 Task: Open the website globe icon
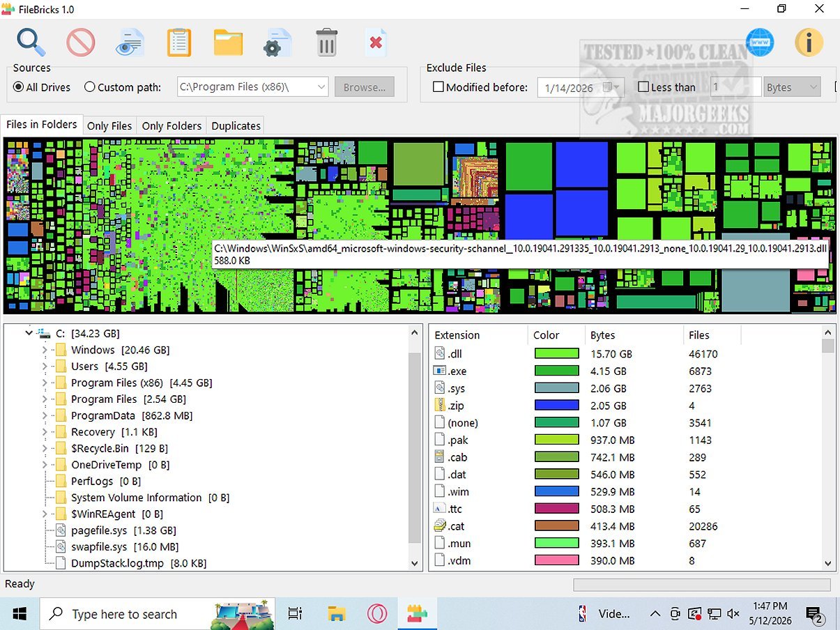[x=760, y=43]
